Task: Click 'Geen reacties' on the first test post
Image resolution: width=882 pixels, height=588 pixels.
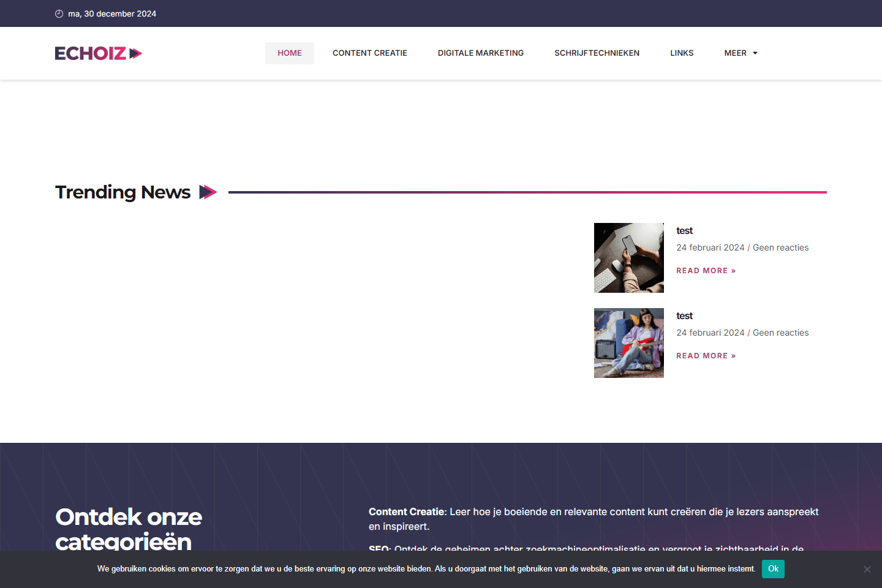Action: coord(780,247)
